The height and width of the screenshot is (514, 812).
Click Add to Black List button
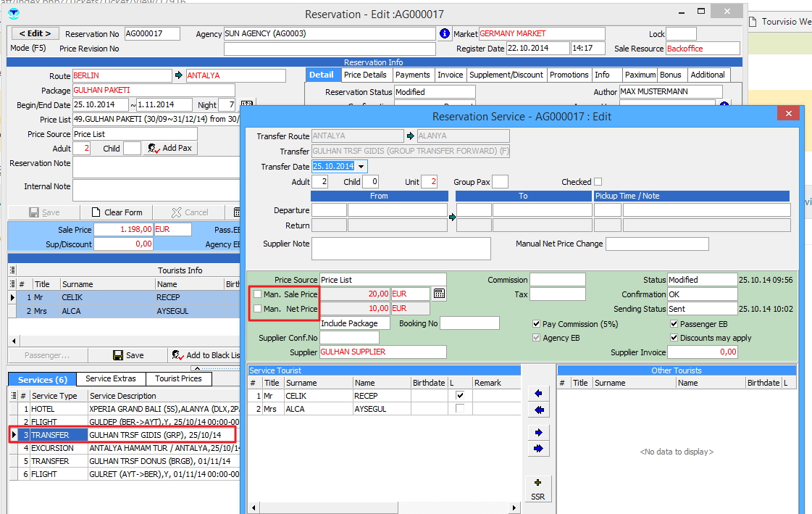tap(206, 355)
